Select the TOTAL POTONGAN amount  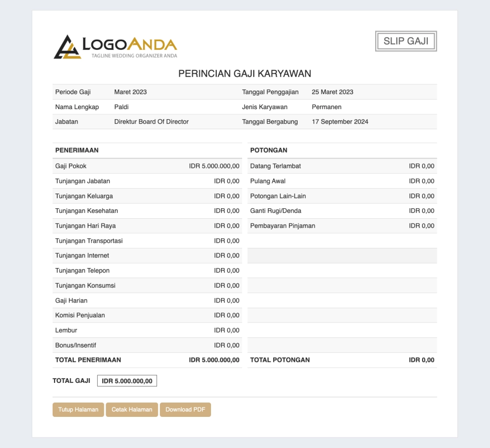coord(421,360)
